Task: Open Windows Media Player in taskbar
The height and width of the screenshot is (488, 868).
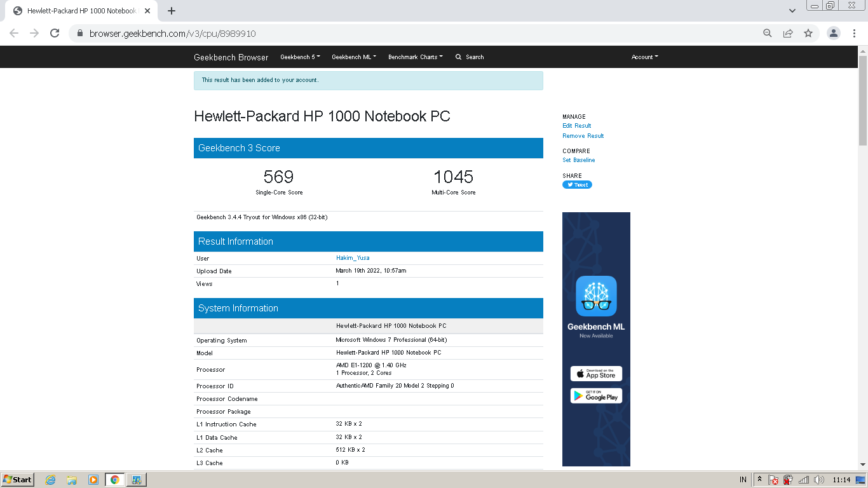Action: pyautogui.click(x=93, y=480)
